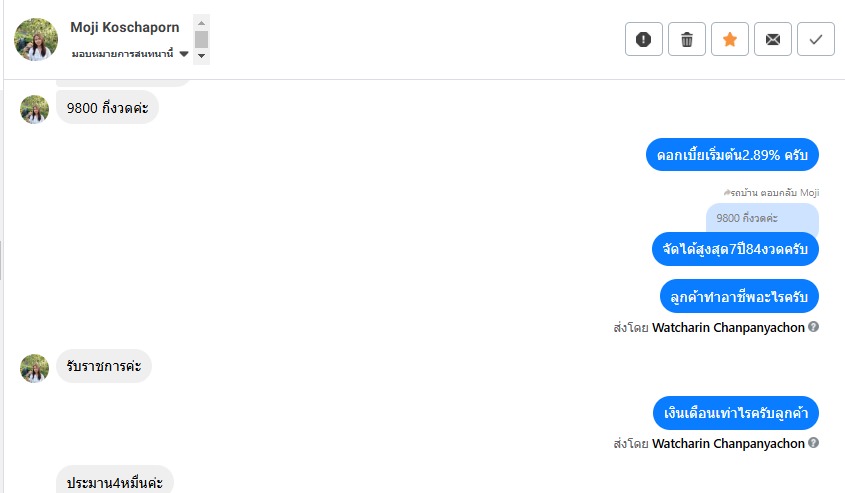Click the gray scrollbar thumb near the name

pos(201,38)
